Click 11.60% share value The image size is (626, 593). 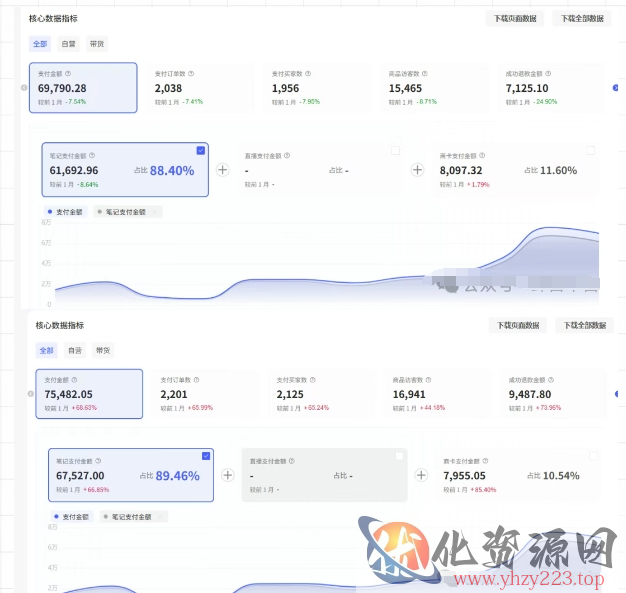tap(559, 171)
